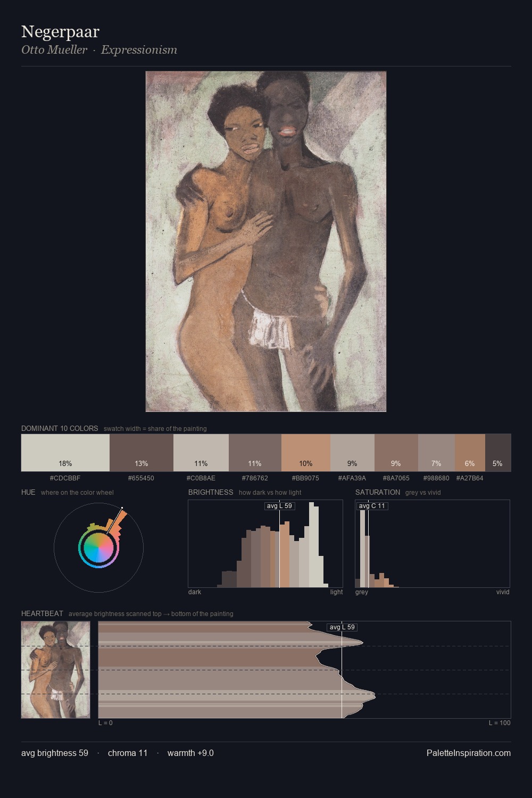Click the heartbeat brightness profile chart
This screenshot has height=798, width=532.
[x=304, y=670]
